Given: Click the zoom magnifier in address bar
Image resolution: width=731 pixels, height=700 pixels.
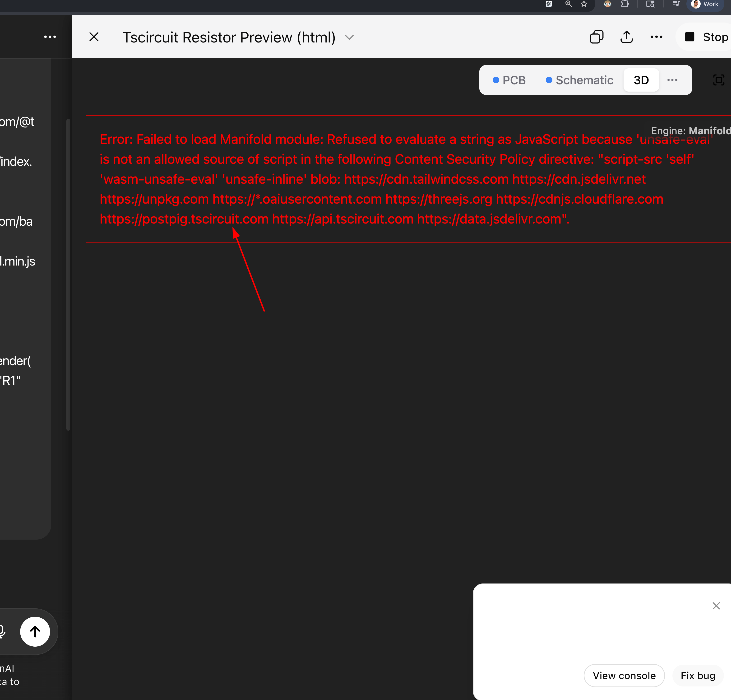Looking at the screenshot, I should coord(568,4).
